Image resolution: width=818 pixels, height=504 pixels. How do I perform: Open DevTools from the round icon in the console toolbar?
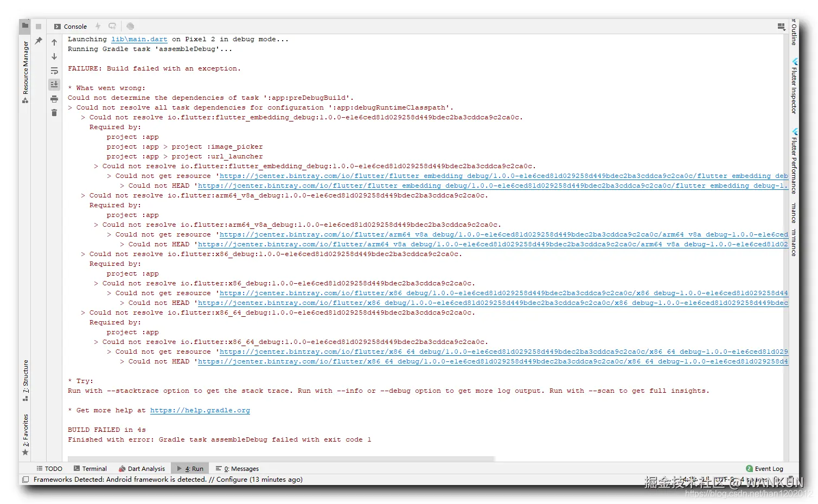(x=130, y=26)
